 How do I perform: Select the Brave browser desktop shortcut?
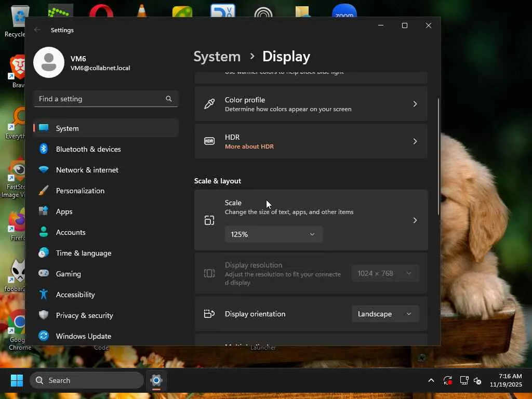[16, 71]
